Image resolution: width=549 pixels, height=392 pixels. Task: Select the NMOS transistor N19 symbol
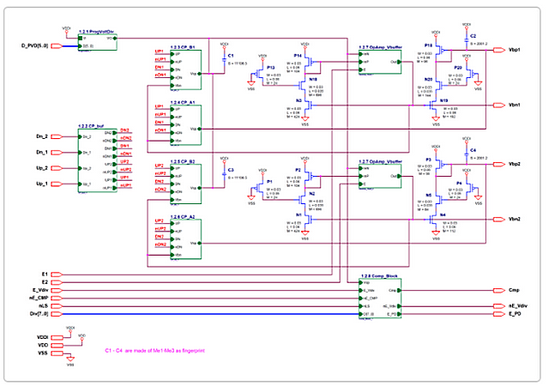(x=432, y=105)
